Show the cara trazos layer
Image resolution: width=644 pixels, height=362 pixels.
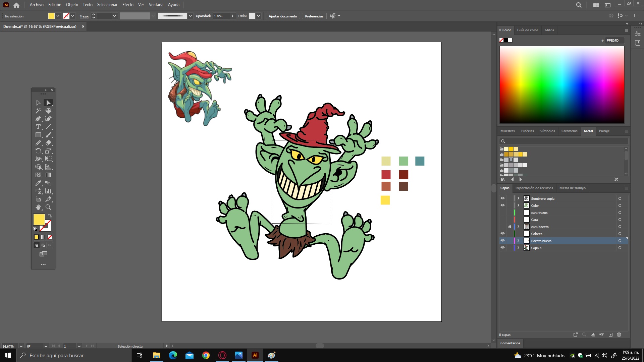click(502, 213)
